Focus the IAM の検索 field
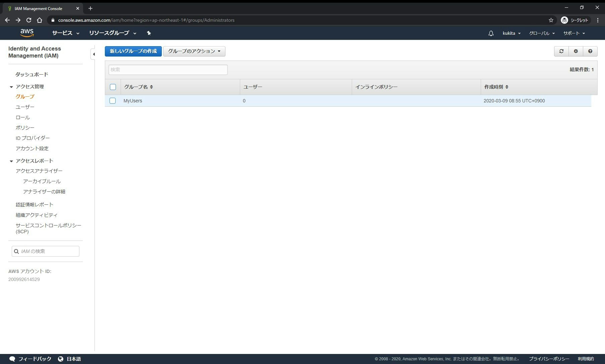 point(46,251)
